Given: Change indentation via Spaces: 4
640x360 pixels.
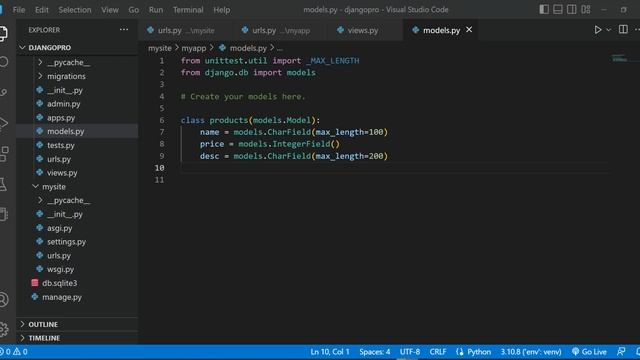Looking at the screenshot, I should coord(375,352).
